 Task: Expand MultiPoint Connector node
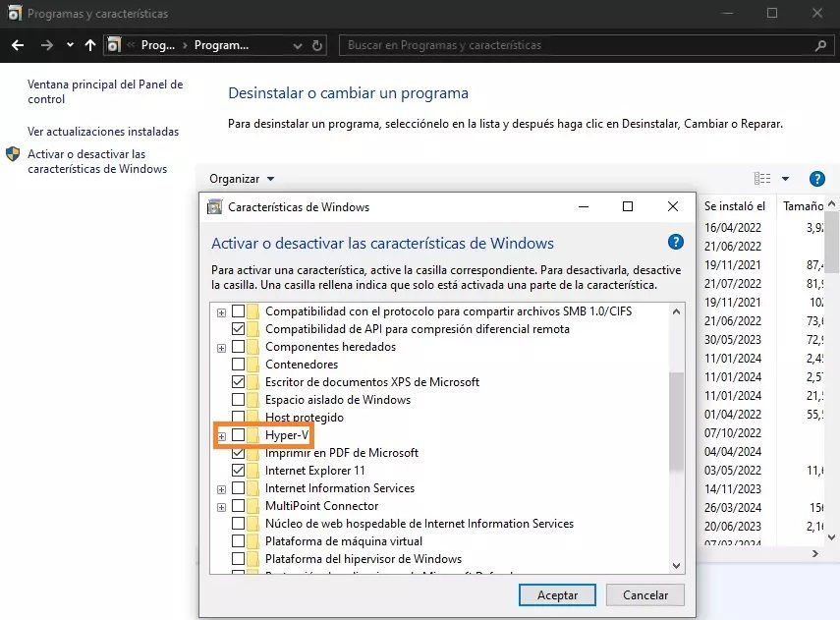pos(221,507)
